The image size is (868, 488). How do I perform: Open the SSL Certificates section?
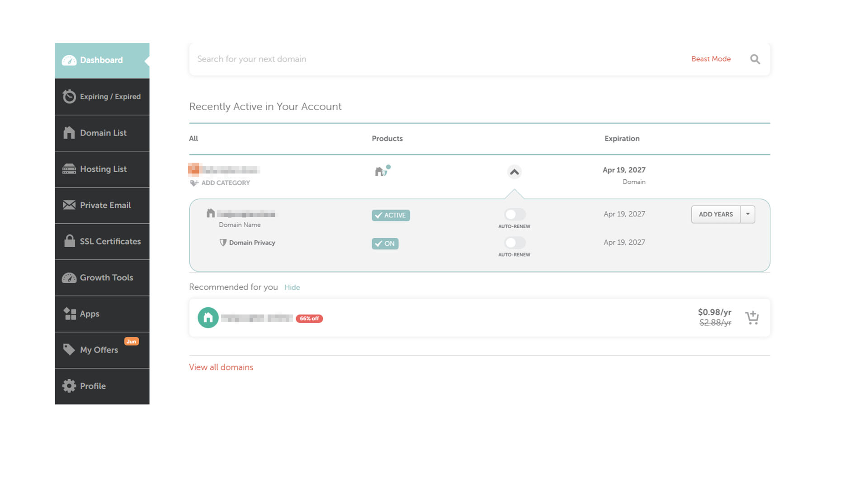[x=102, y=241]
